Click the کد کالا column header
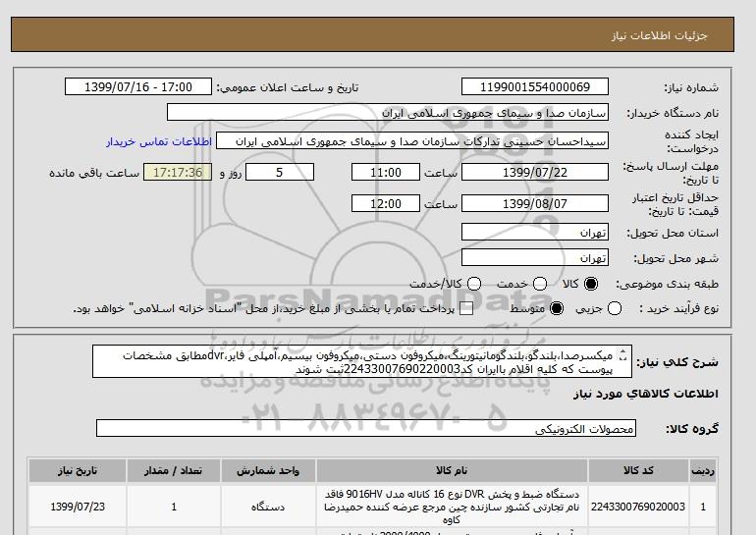756x535 pixels. pyautogui.click(x=638, y=470)
